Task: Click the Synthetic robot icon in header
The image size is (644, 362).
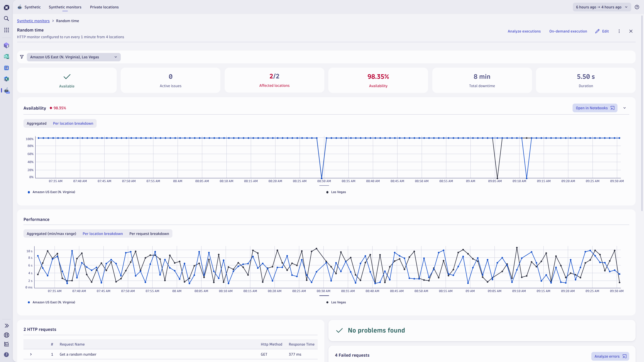Action: point(19,7)
